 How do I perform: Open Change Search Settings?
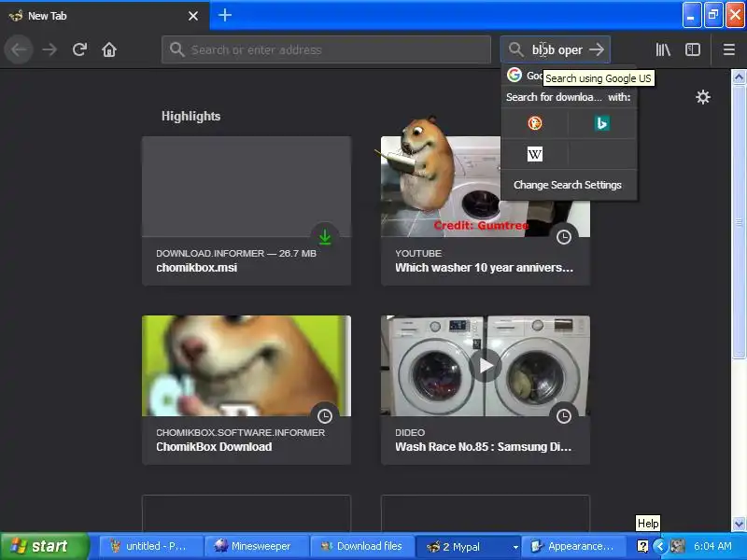click(x=568, y=185)
